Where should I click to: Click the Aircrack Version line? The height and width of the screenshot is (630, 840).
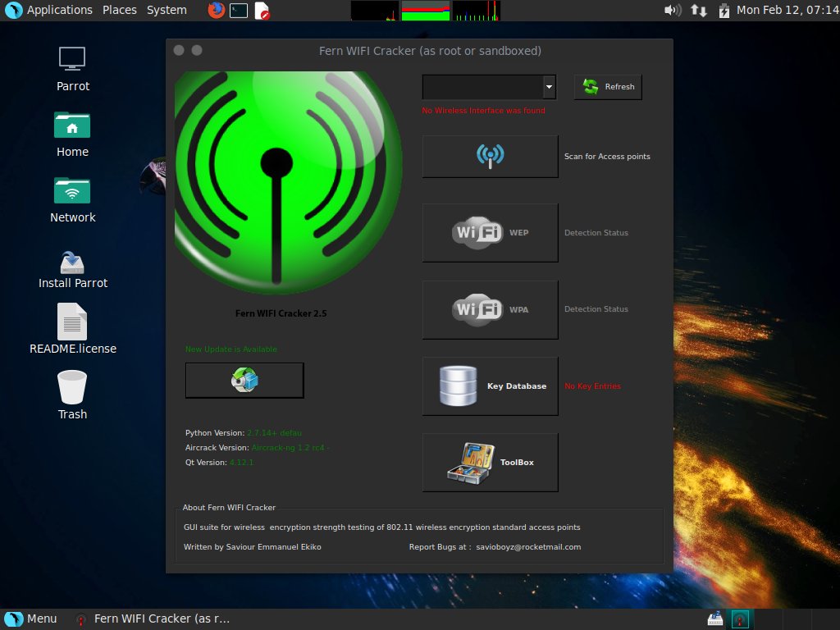[x=257, y=448]
